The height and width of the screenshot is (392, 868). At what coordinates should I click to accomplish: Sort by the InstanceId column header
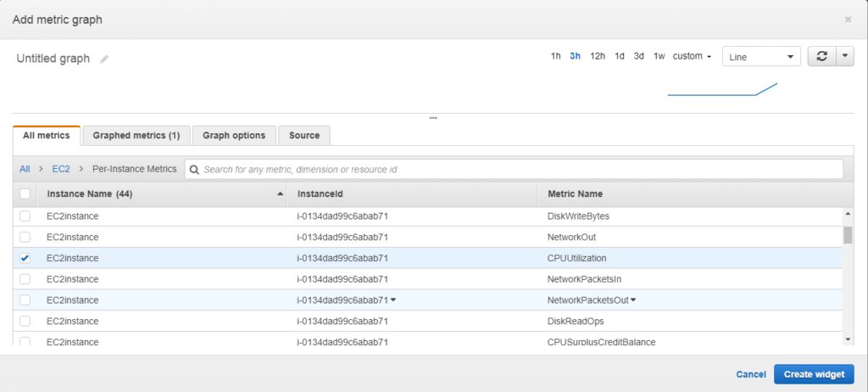(412, 194)
